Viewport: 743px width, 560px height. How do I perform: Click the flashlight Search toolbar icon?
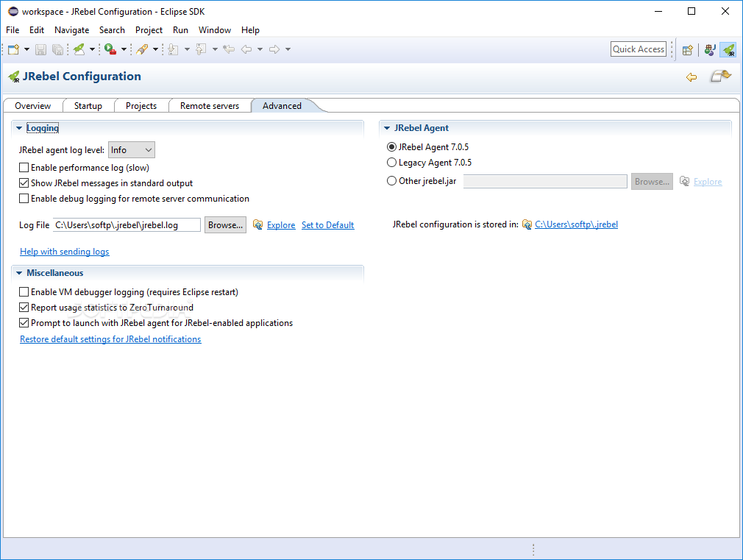142,49
